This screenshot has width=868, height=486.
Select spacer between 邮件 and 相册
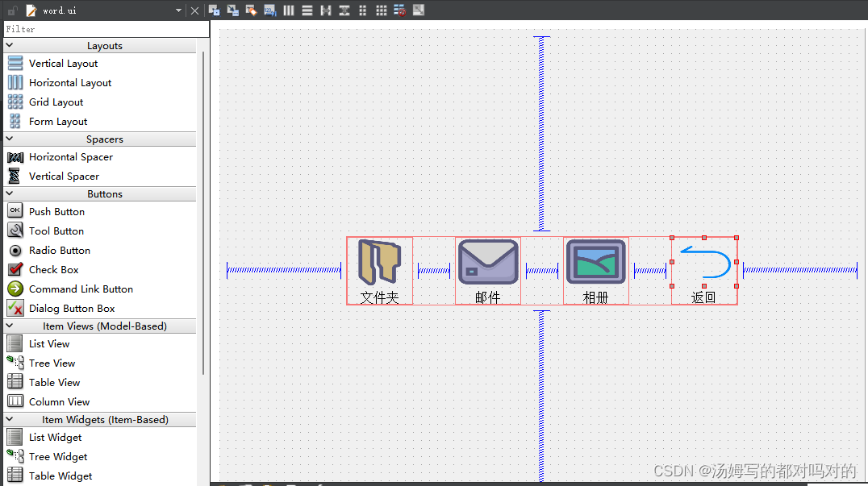(542, 270)
